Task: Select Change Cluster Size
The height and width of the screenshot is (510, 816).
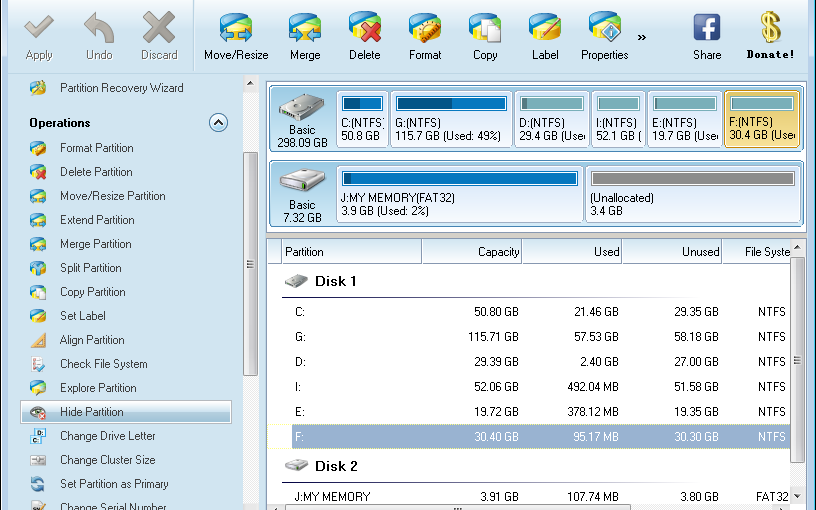Action: 92,460
